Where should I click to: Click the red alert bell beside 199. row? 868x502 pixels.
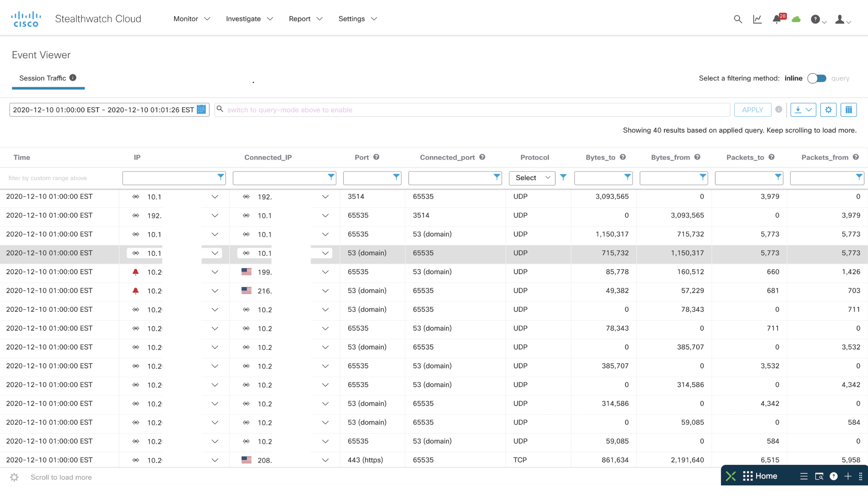click(136, 272)
